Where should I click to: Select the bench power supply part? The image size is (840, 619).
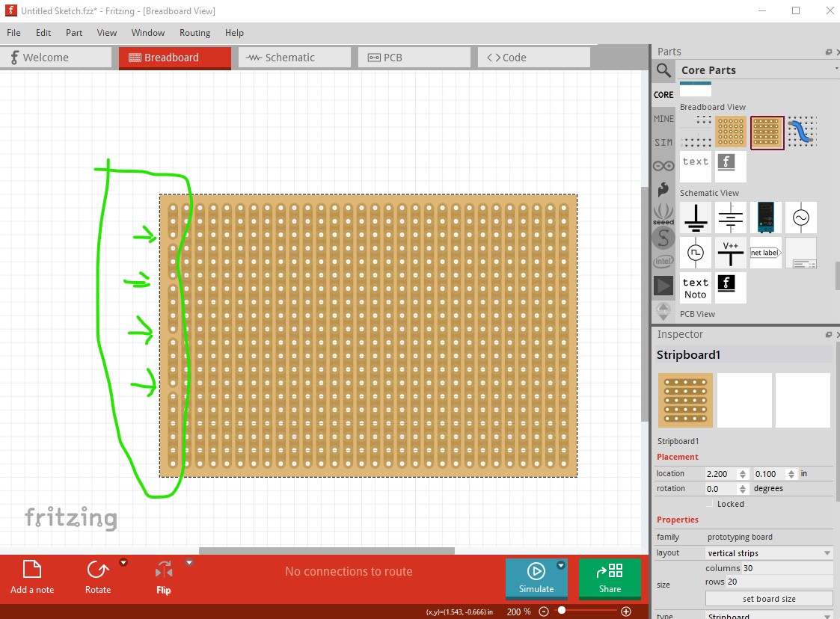click(766, 218)
